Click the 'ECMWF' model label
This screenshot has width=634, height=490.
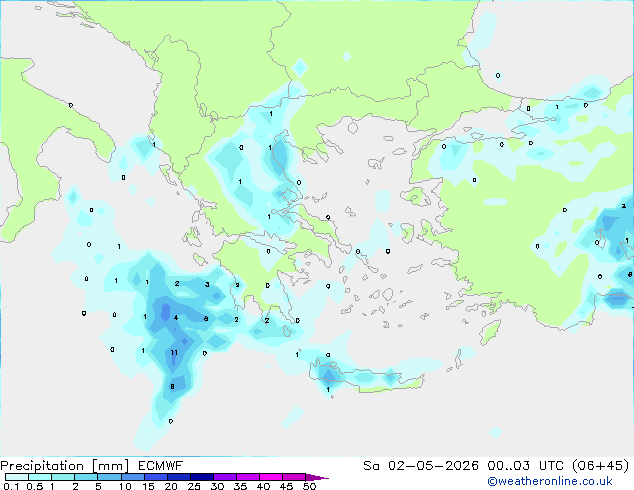point(161,466)
